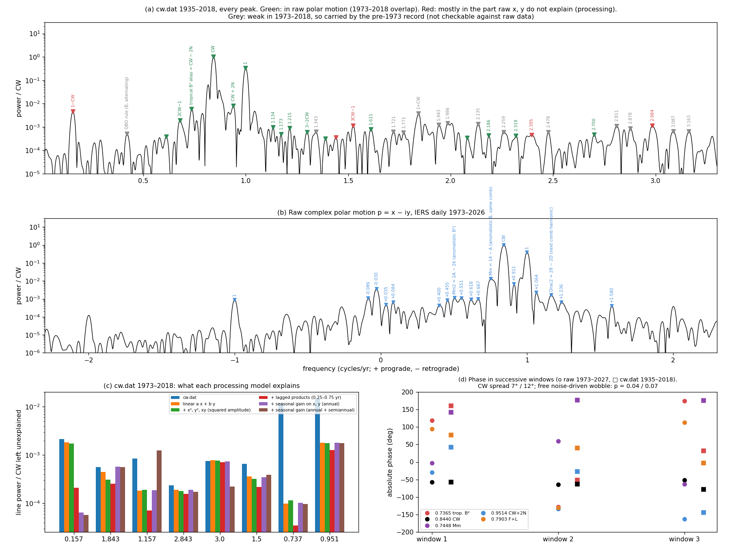Click the purple 0.7448 Mm legend marker
Viewport: 747px width, 560px height.
pyautogui.click(x=427, y=526)
